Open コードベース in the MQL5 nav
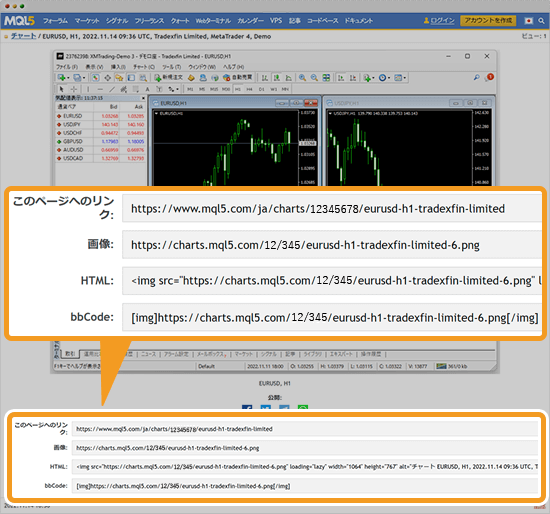Image resolution: width=550 pixels, height=514 pixels. [x=323, y=21]
